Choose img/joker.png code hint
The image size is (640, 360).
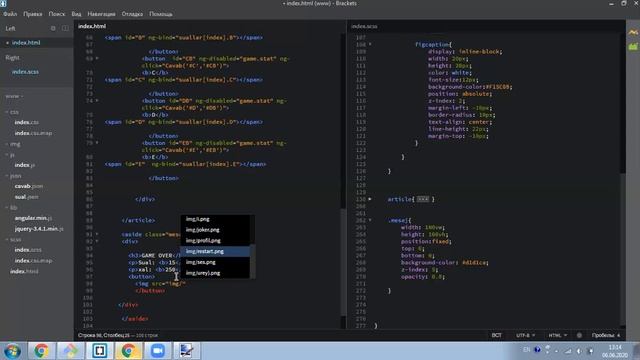tap(215, 230)
